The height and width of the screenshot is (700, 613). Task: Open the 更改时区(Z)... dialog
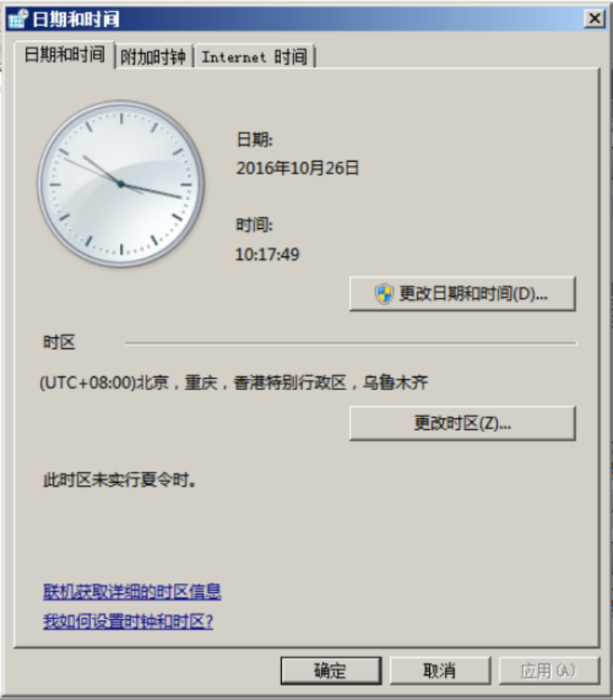pyautogui.click(x=462, y=423)
